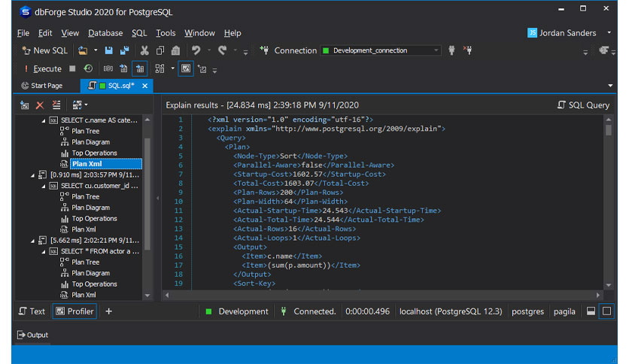Image resolution: width=629 pixels, height=364 pixels.
Task: Click the single view layout icon in status bar
Action: [x=607, y=311]
